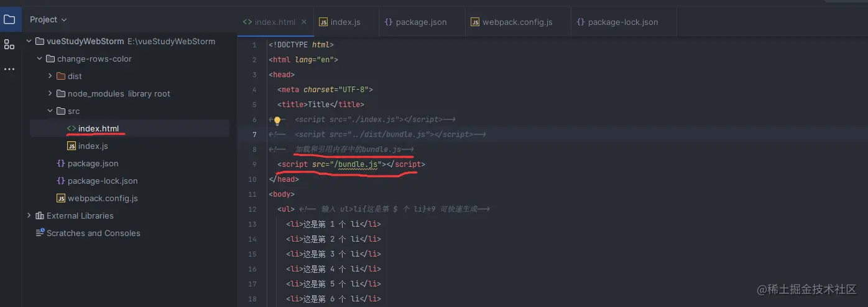Open the Project tool window icon
Image resolution: width=868 pixels, height=307 pixels.
[x=9, y=19]
